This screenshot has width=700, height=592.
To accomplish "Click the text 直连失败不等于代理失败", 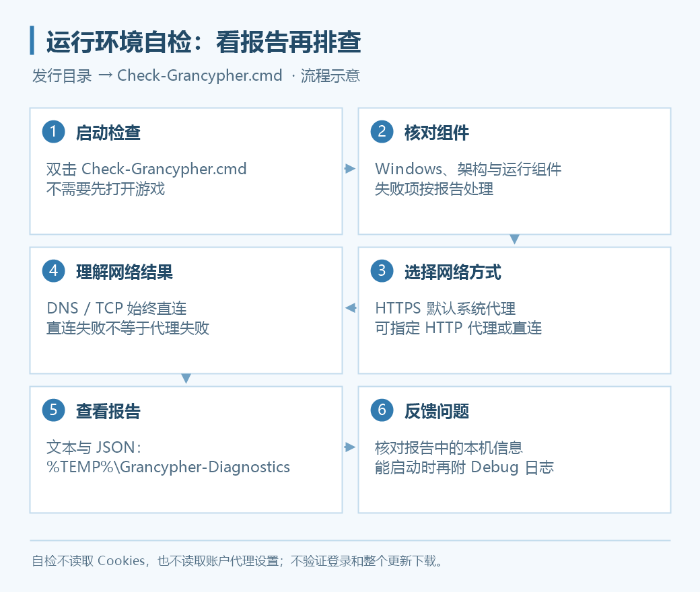I will 128,328.
